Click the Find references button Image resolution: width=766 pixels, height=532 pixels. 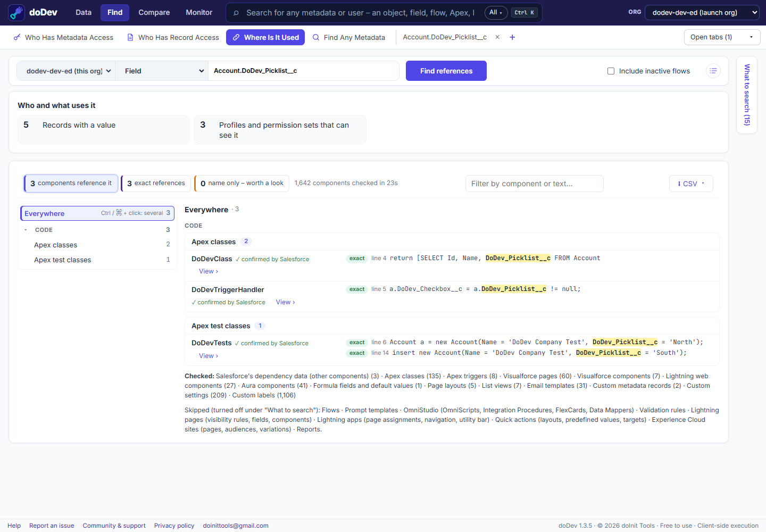tap(446, 71)
